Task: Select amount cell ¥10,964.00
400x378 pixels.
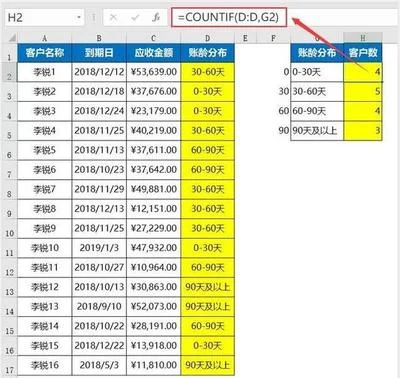Action: tap(153, 268)
